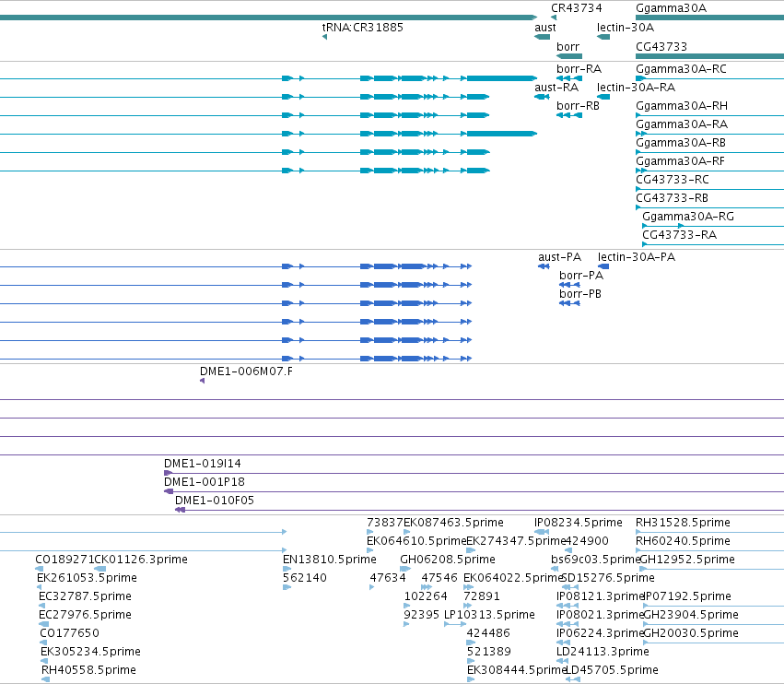Click the EK087463.5prime EST label

[453, 523]
